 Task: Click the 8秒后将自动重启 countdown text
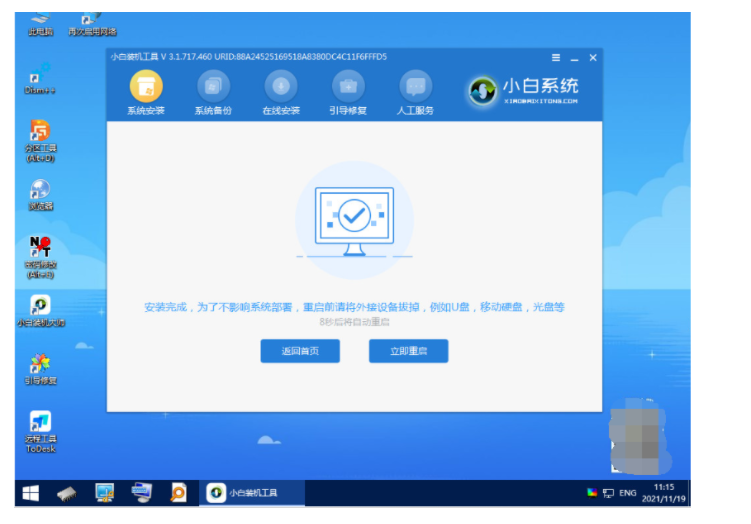pyautogui.click(x=354, y=322)
